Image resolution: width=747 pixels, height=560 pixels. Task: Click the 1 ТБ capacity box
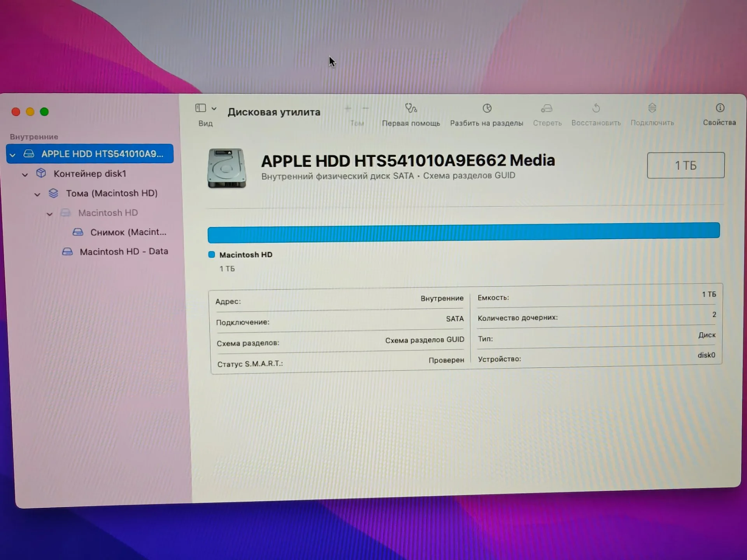[686, 165]
